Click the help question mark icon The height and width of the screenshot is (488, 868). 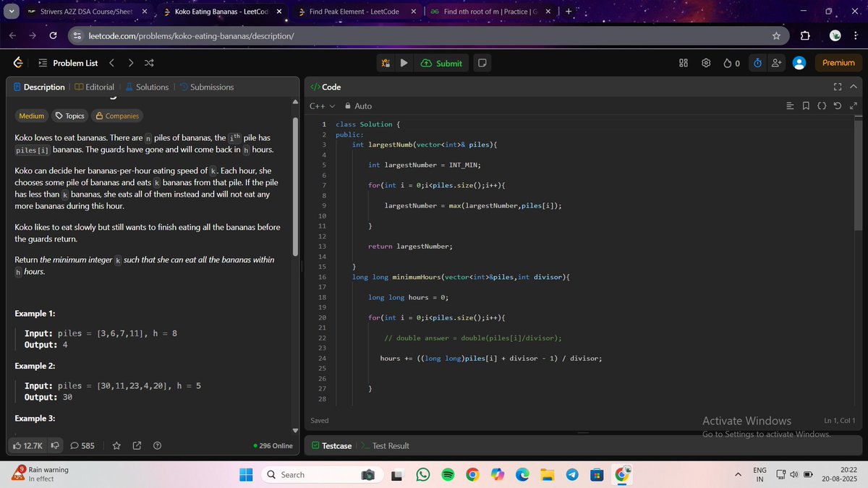pyautogui.click(x=157, y=446)
